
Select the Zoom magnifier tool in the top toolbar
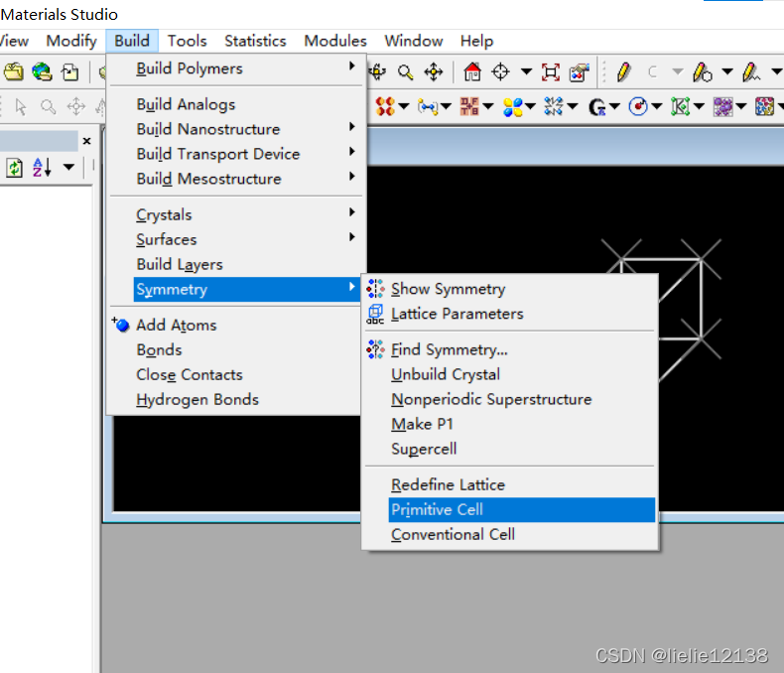tap(406, 72)
